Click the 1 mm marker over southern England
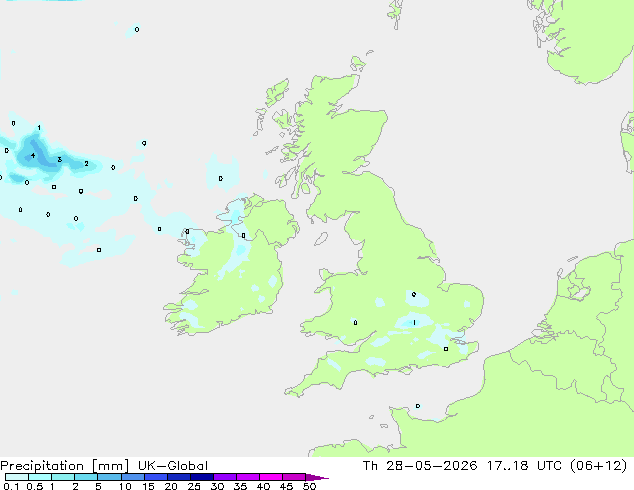The width and height of the screenshot is (634, 490). (414, 322)
